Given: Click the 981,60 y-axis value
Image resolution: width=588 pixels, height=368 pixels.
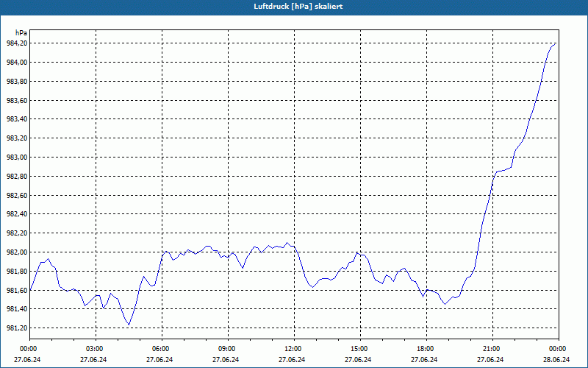Looking at the screenshot, I should coord(17,291).
